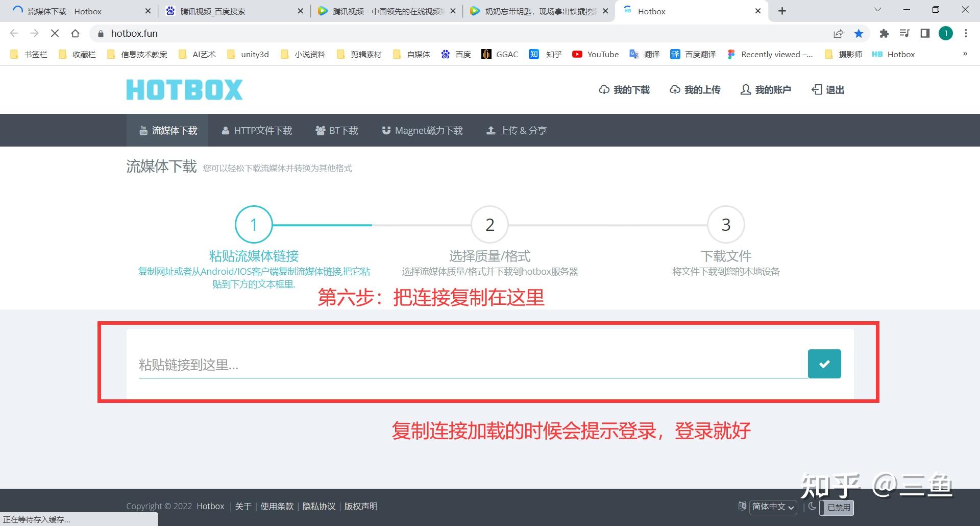
Task: Open the 版权声明 footer link
Action: pos(361,506)
